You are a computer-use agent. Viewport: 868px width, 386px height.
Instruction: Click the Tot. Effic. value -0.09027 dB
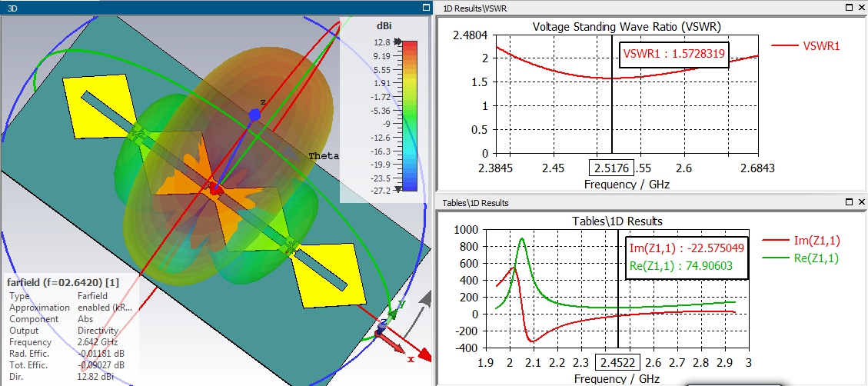click(101, 365)
